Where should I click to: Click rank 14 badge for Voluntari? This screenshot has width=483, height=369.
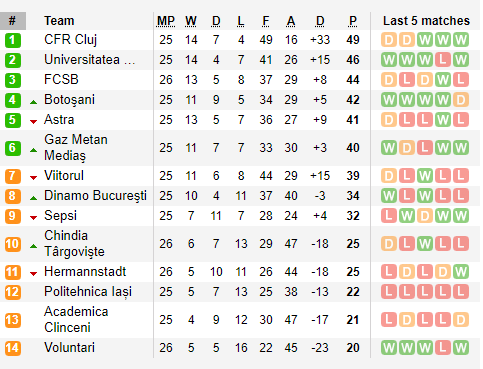tap(13, 348)
